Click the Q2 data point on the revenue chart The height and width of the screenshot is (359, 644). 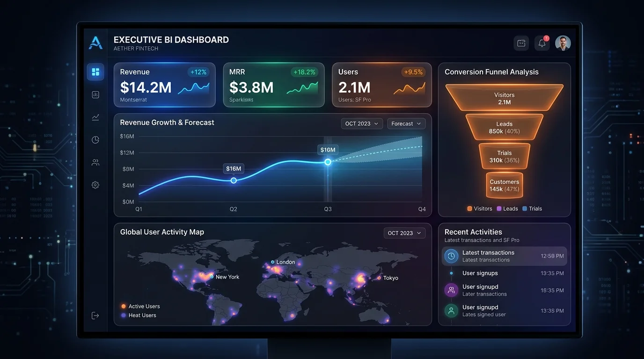[234, 180]
